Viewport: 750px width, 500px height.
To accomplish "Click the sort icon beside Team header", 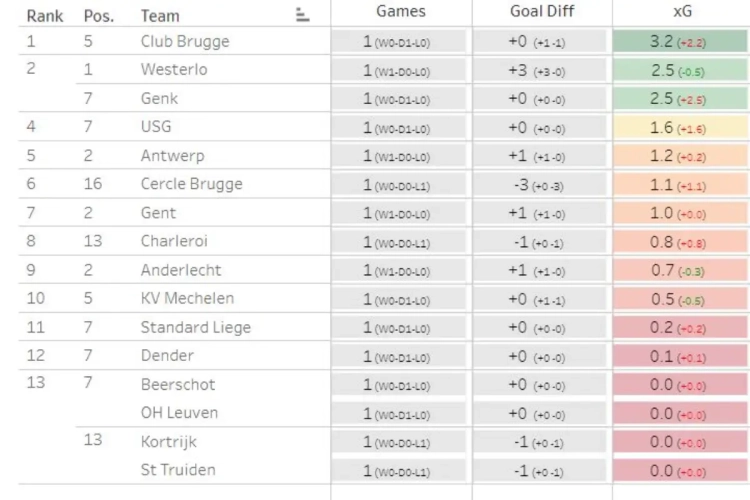I will point(302,15).
